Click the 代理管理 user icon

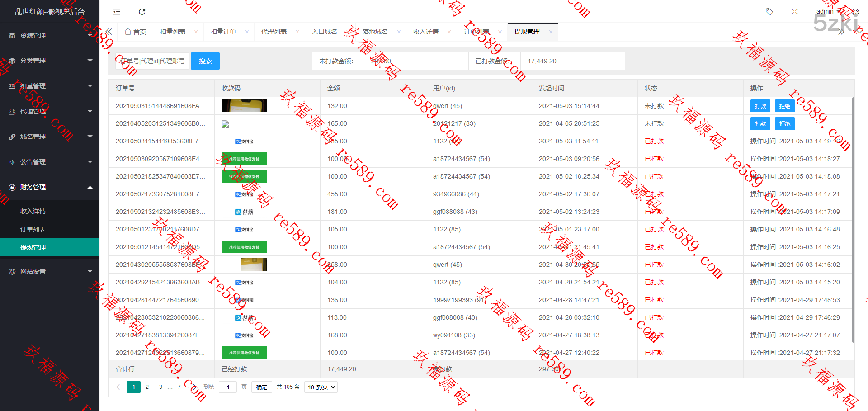[x=12, y=111]
